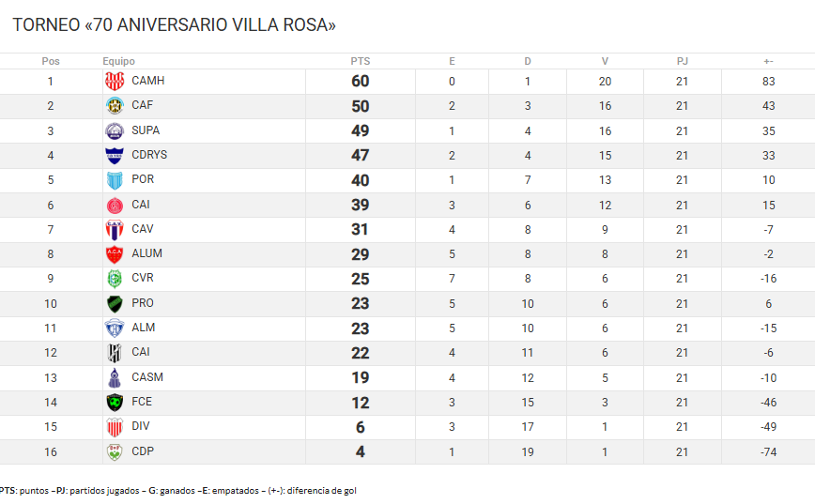Click the Equipo column header
815x504 pixels.
[118, 61]
